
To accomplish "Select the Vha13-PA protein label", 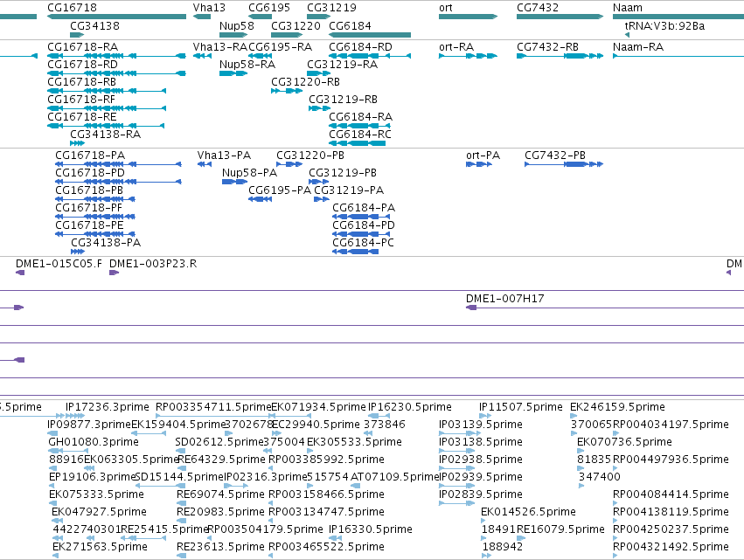I will pyautogui.click(x=224, y=155).
